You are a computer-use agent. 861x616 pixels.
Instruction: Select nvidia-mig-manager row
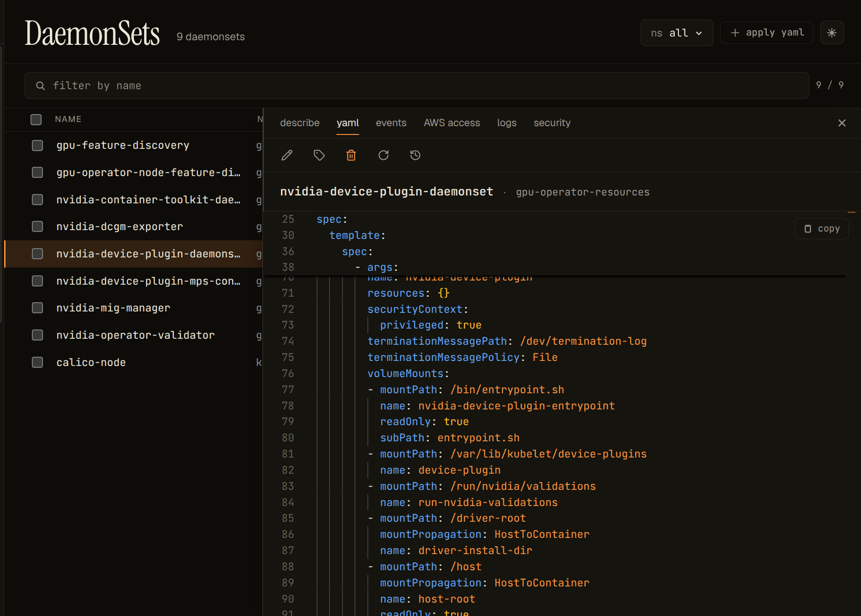(x=134, y=308)
